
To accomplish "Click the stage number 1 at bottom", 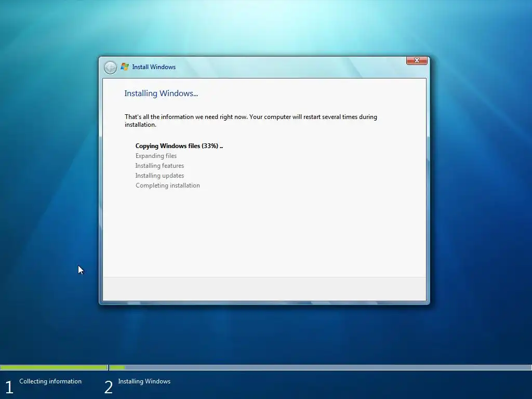I will (9, 387).
